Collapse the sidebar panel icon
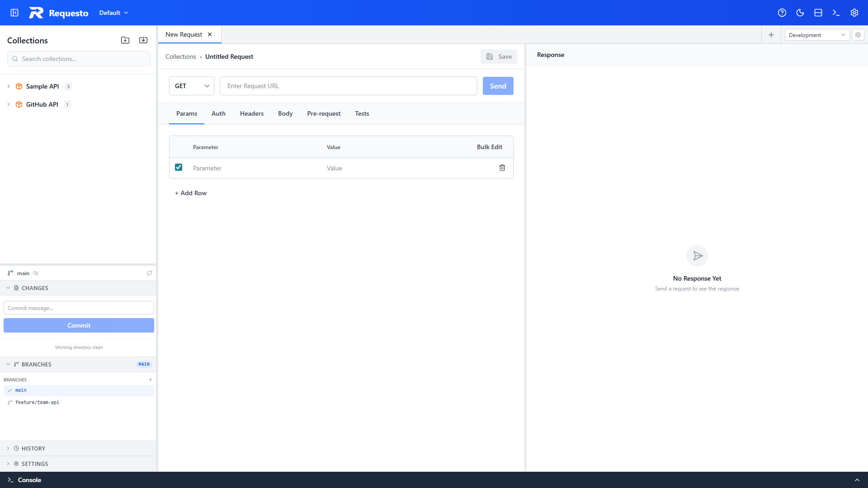868x488 pixels. (14, 13)
